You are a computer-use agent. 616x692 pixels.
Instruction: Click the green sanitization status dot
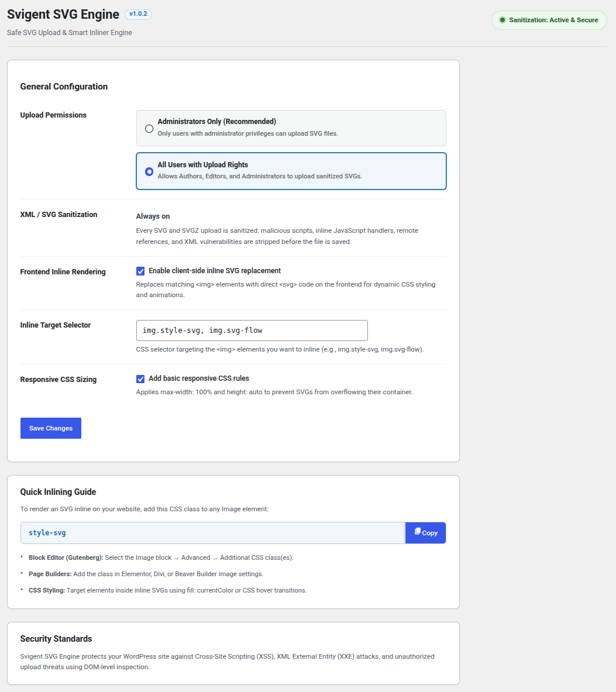click(x=502, y=20)
